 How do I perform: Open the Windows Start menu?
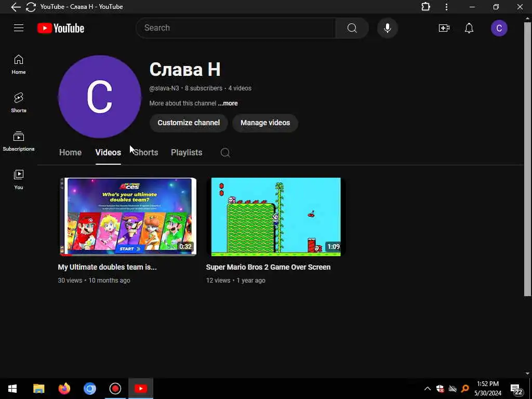[12, 389]
